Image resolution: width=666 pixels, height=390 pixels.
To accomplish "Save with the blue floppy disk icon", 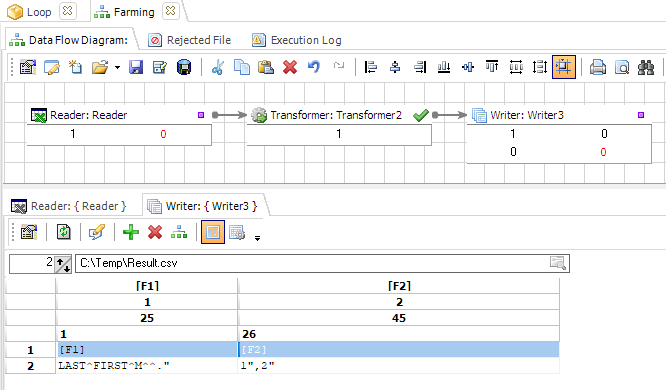I will [136, 67].
